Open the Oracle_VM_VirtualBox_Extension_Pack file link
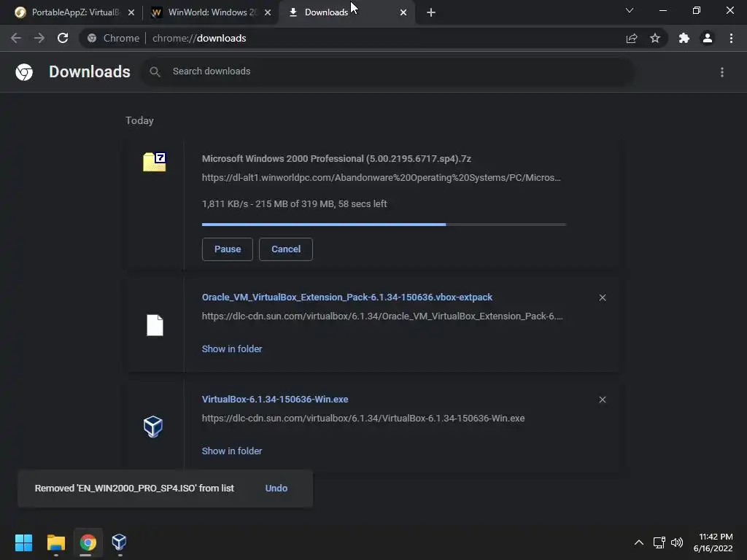This screenshot has width=747, height=560. (x=347, y=297)
